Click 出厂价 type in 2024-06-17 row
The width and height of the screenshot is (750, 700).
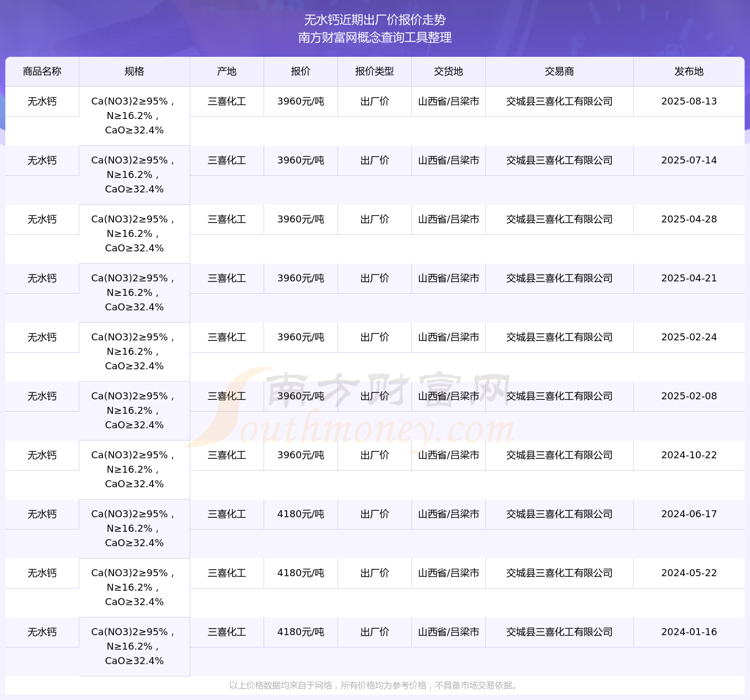coord(374,514)
